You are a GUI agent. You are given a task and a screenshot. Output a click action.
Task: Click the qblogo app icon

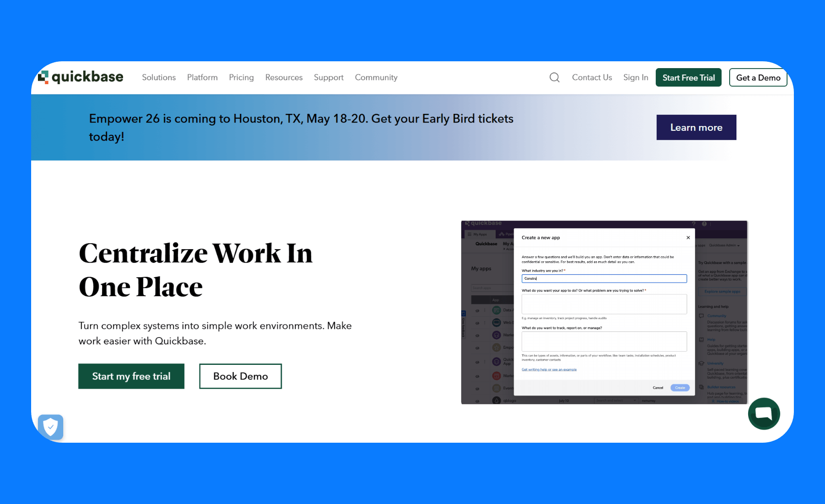496,400
